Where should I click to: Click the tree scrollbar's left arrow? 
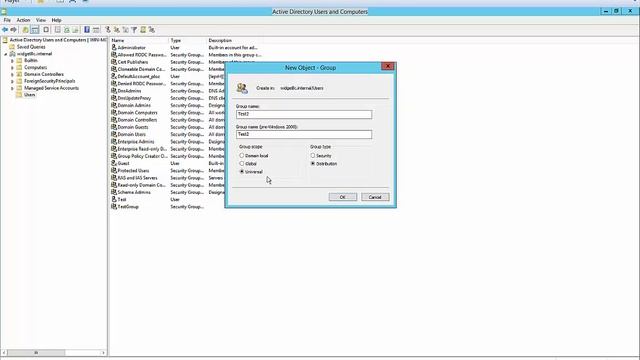(4, 353)
